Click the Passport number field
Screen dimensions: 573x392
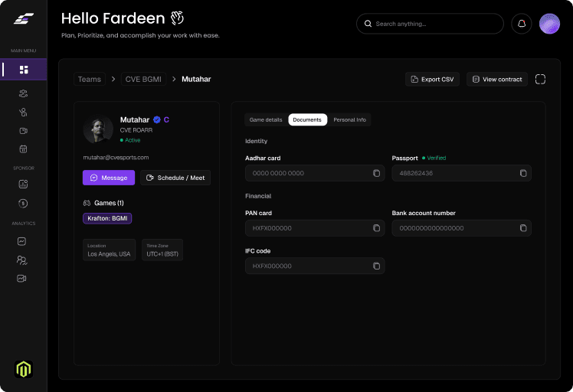(x=462, y=173)
